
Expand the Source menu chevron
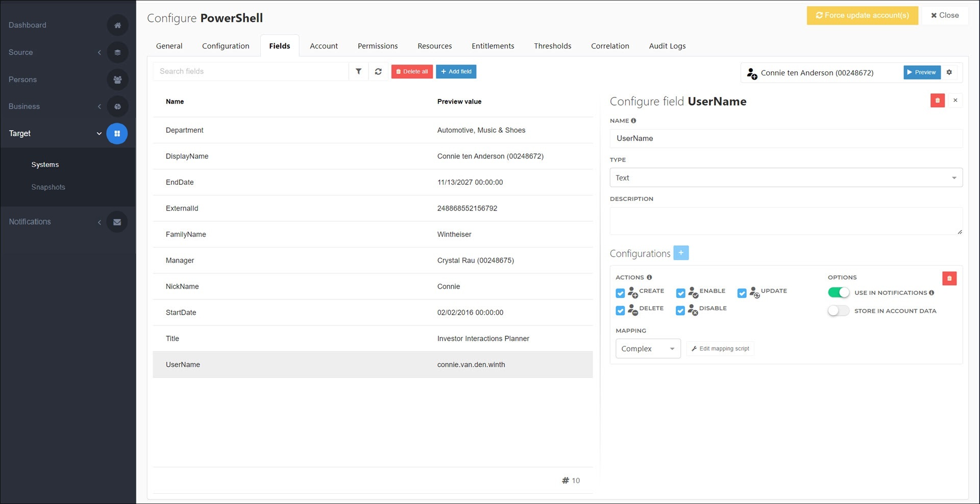click(x=100, y=53)
